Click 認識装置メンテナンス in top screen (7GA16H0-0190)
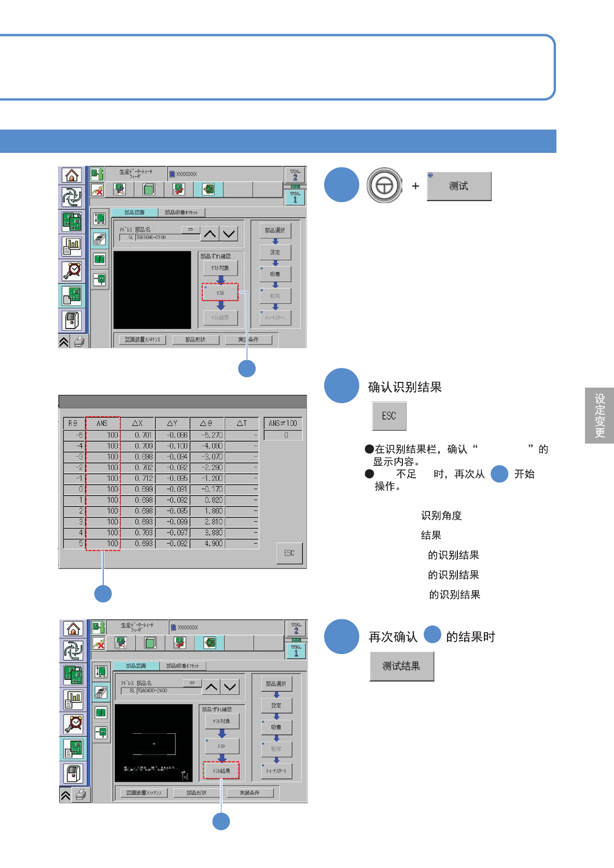Screen dimensions: 614x868 [142, 339]
